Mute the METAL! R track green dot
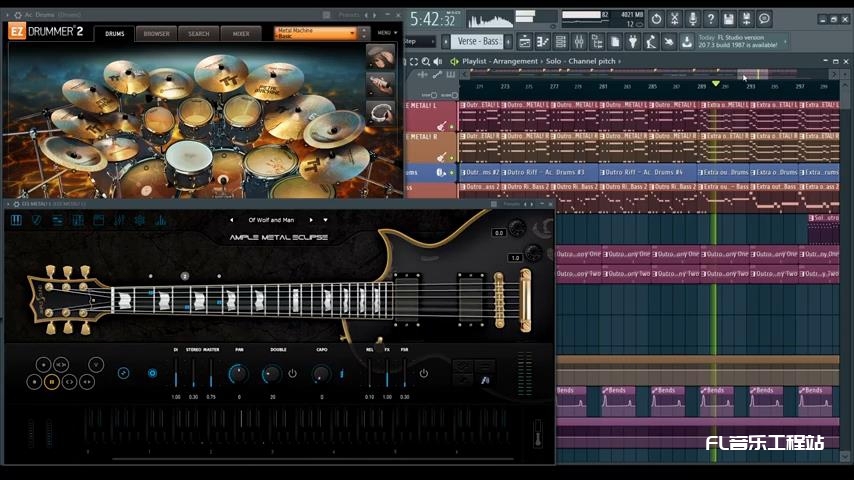Viewport: 854px width, 480px height. click(452, 158)
